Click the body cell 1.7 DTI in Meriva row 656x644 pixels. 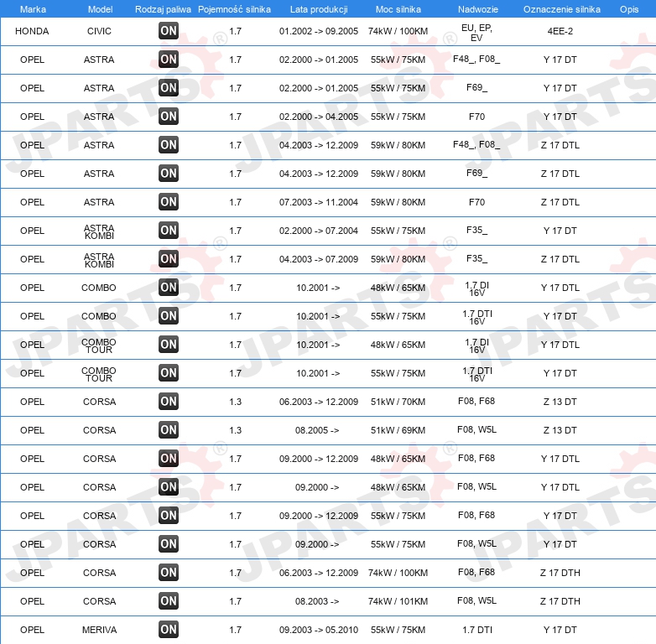pos(477,630)
